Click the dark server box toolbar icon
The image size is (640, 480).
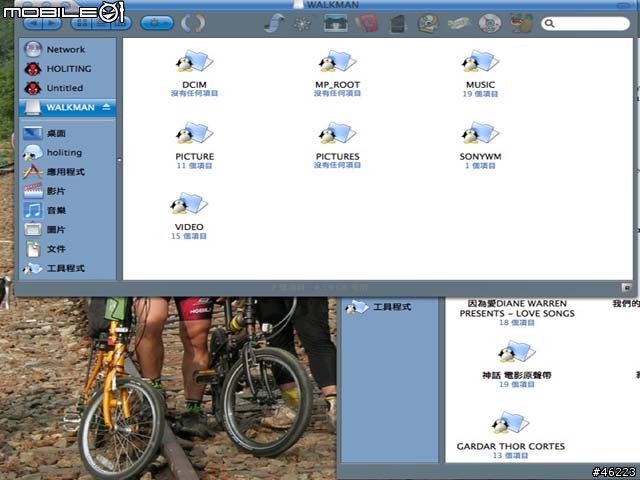click(397, 23)
